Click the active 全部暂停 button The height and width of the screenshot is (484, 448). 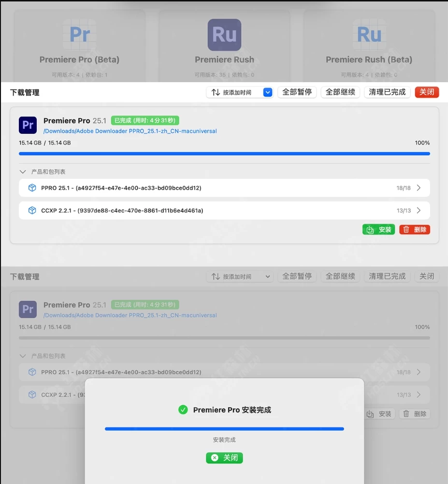(x=297, y=92)
